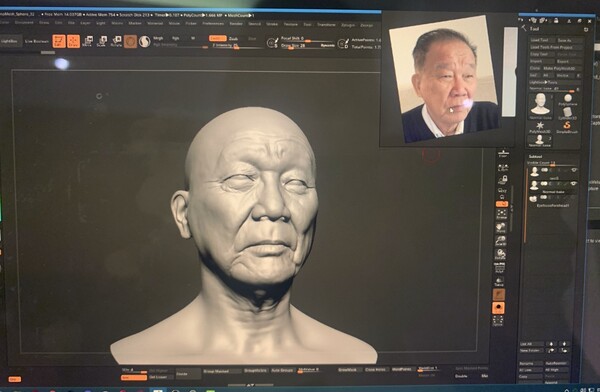This screenshot has width=600, height=392.
Task: Select the Rotate transform icon
Action: pyautogui.click(x=116, y=41)
